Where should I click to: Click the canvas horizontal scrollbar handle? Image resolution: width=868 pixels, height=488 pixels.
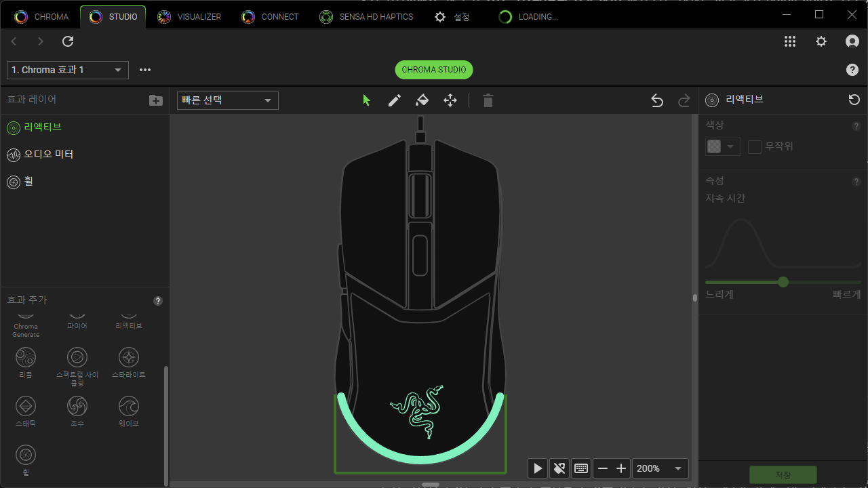(431, 485)
